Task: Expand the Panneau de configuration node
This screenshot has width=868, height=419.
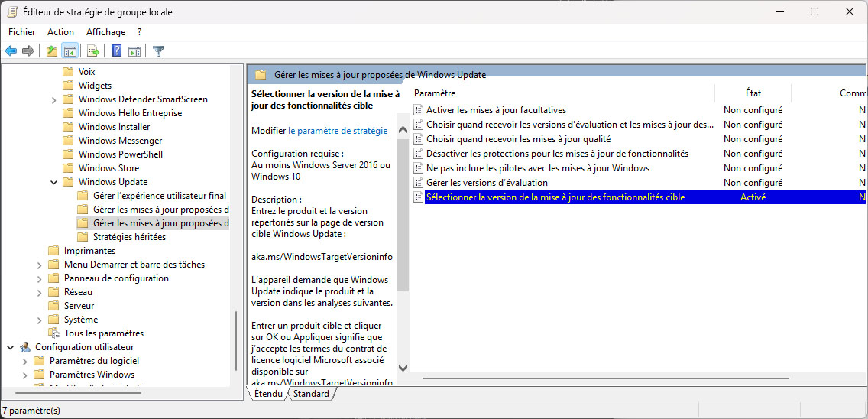Action: tap(39, 278)
